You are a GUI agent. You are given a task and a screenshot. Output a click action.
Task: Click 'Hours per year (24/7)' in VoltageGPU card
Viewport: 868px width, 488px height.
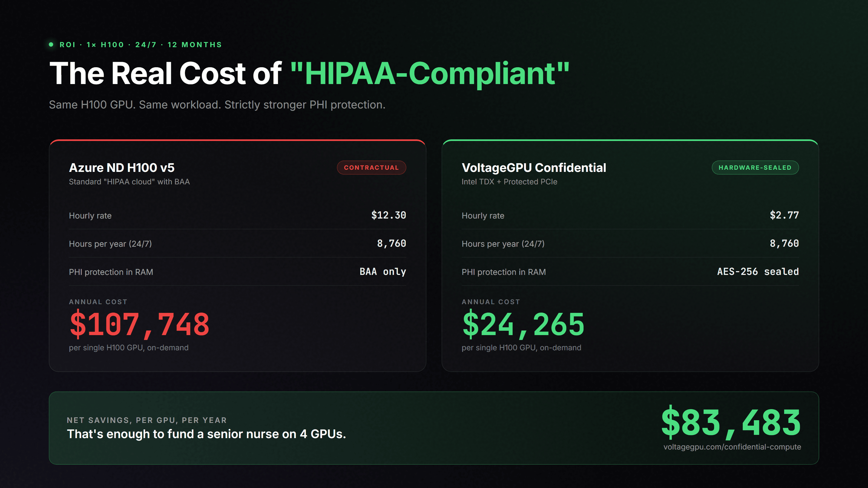(503, 244)
